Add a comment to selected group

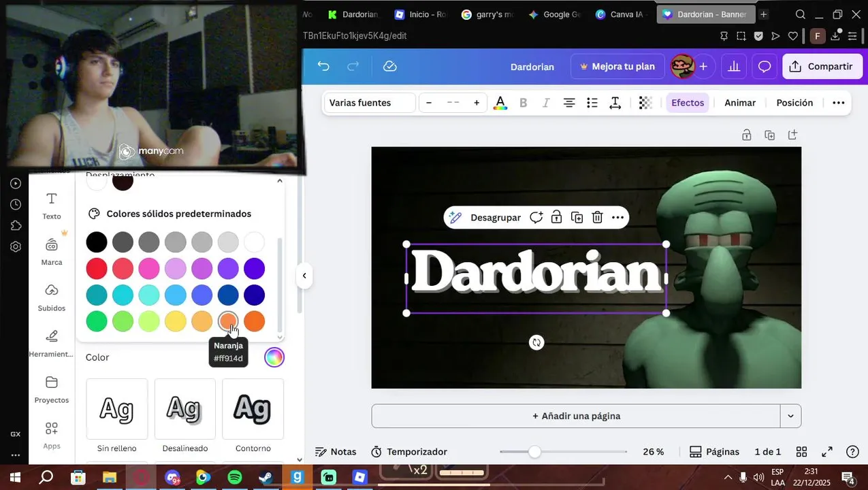click(536, 217)
